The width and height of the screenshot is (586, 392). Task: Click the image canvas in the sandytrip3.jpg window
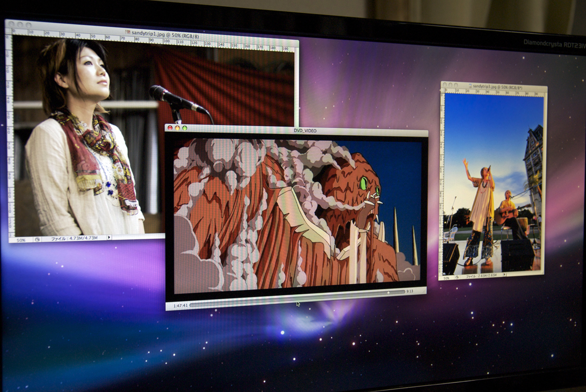pos(494,183)
